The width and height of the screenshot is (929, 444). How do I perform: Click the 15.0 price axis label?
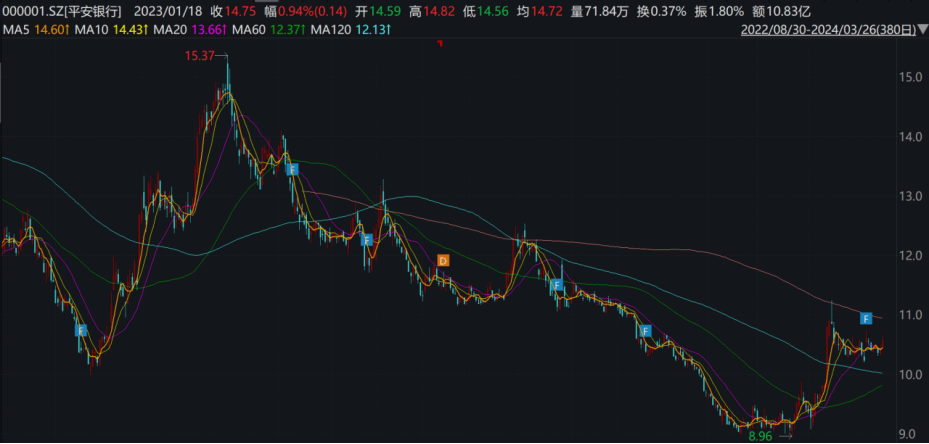[909, 77]
